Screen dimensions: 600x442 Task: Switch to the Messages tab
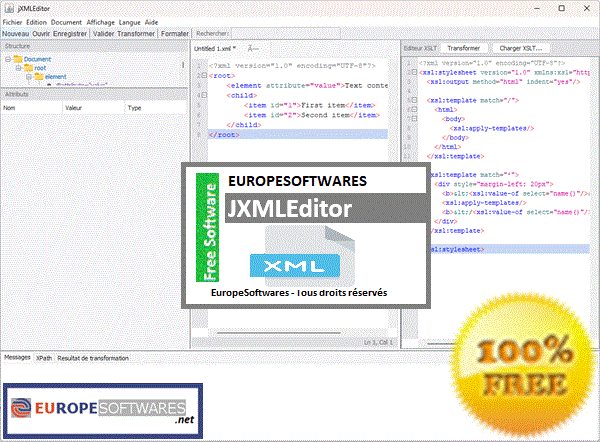tap(17, 357)
